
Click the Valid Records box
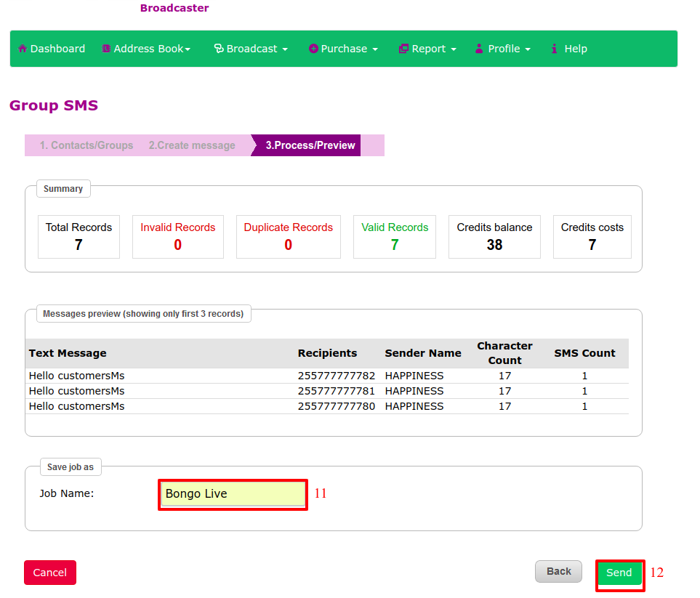395,237
